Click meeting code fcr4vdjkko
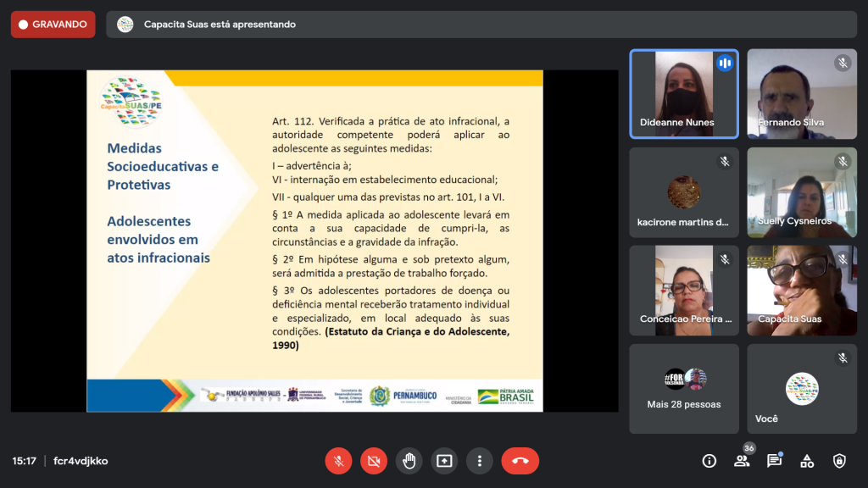The height and width of the screenshot is (488, 868). [81, 461]
